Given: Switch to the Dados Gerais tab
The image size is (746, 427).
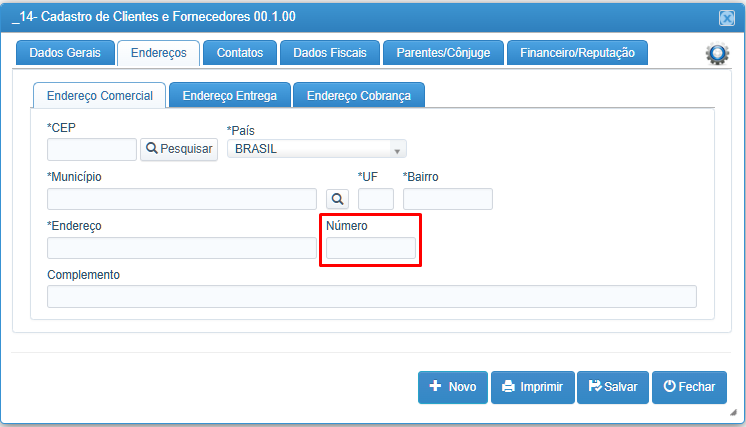Looking at the screenshot, I should 65,53.
